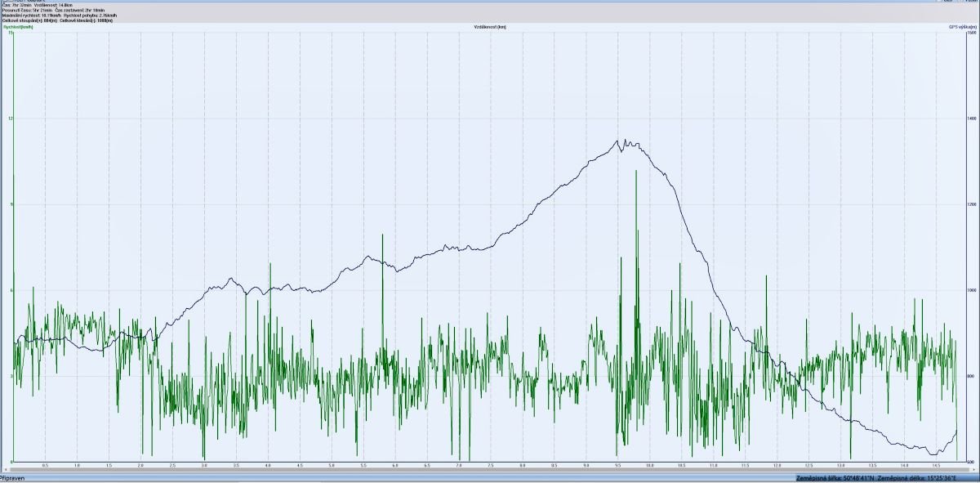Screen dimensions: 980x483
Task: Click the Čas total time statistic
Action: (16, 5)
